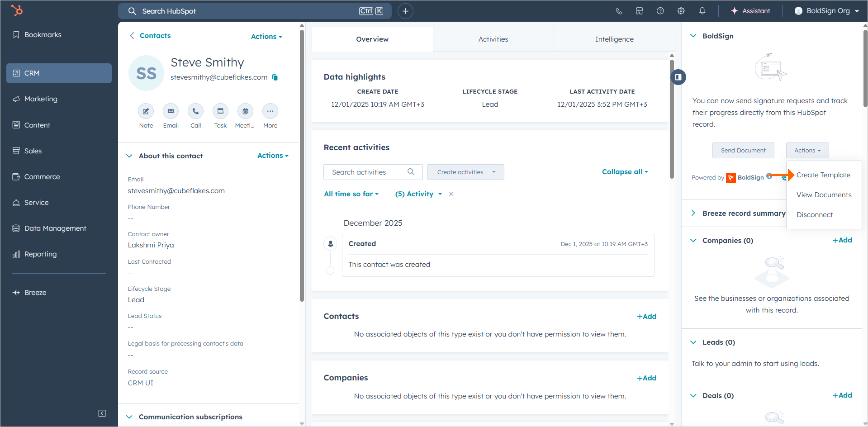Image resolution: width=868 pixels, height=427 pixels.
Task: Click the search magnifier in Search activities
Action: [411, 172]
